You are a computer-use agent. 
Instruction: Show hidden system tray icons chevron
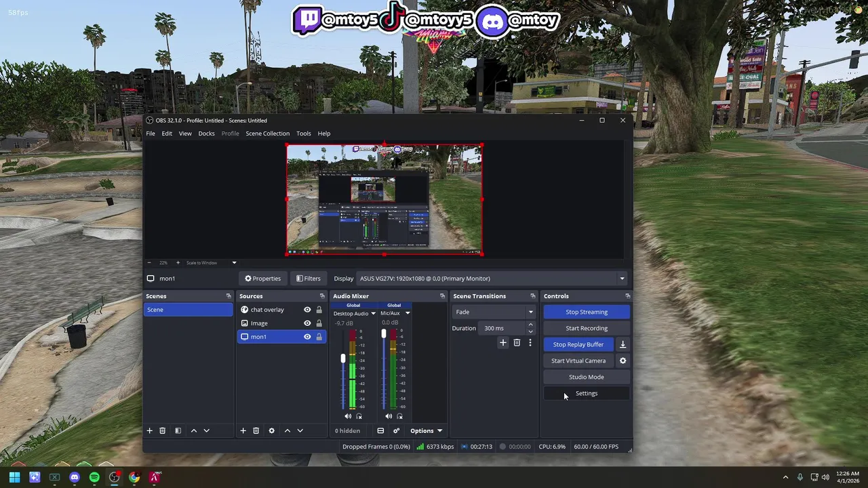(x=785, y=477)
